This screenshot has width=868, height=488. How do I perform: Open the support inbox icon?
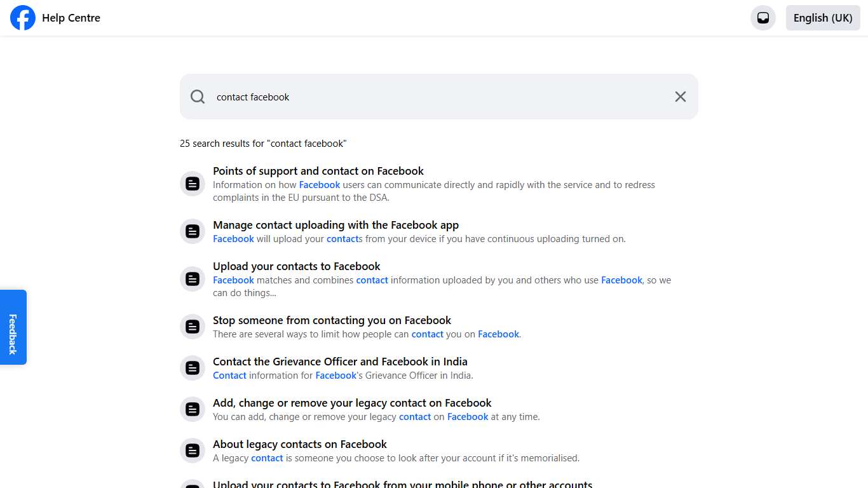(x=763, y=18)
